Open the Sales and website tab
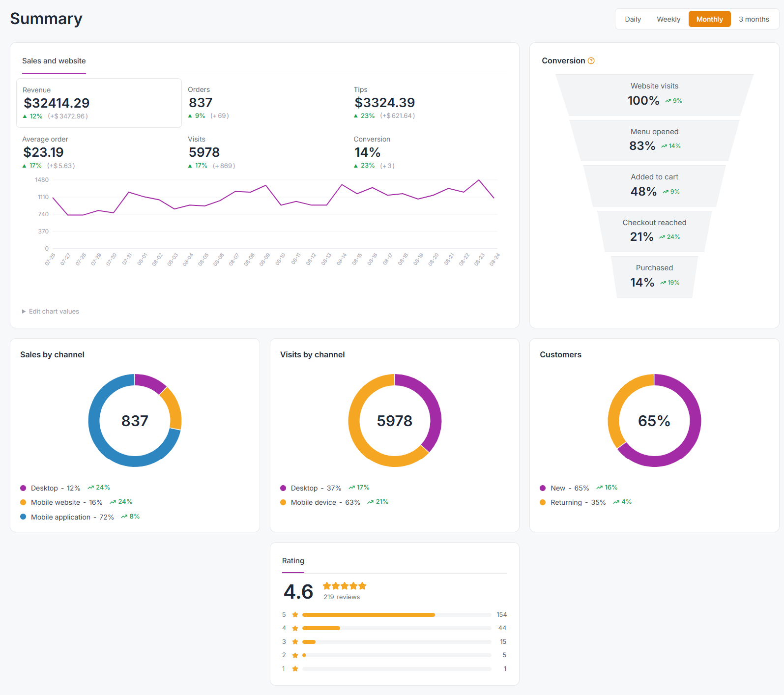The width and height of the screenshot is (784, 695). pyautogui.click(x=54, y=61)
